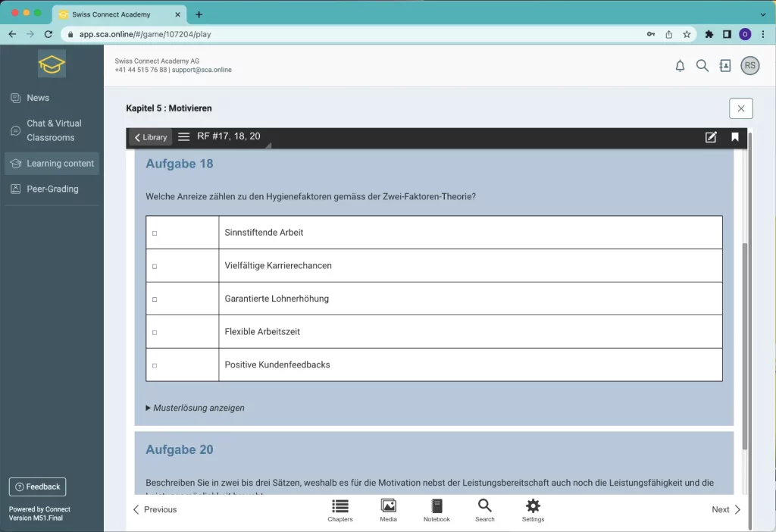Screen dimensions: 776x532
Task: Expand Musterlösung anzeigen
Action: [x=195, y=408]
